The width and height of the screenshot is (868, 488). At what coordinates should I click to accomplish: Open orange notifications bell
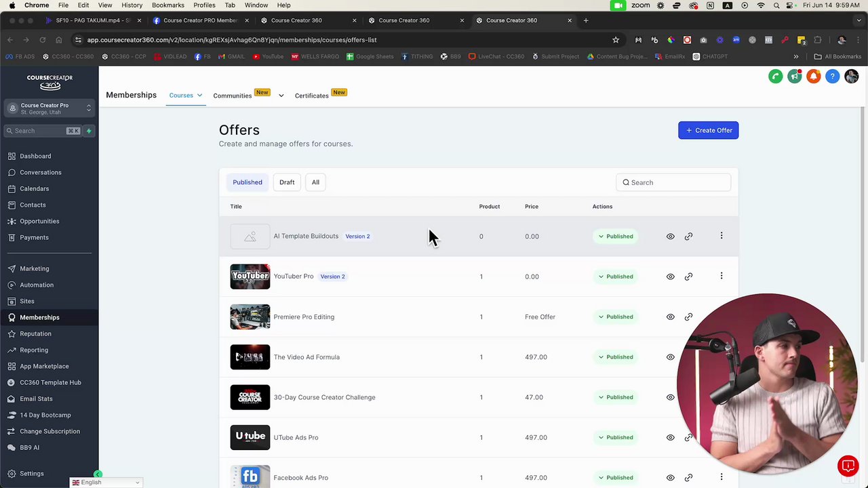click(x=814, y=77)
